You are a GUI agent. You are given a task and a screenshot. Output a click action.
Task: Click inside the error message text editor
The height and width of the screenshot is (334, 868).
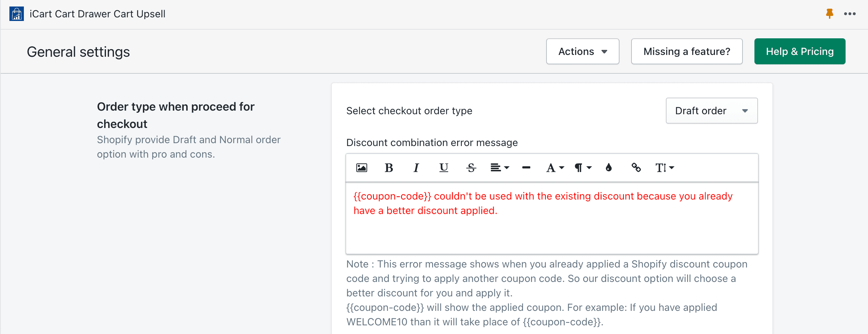pos(552,218)
